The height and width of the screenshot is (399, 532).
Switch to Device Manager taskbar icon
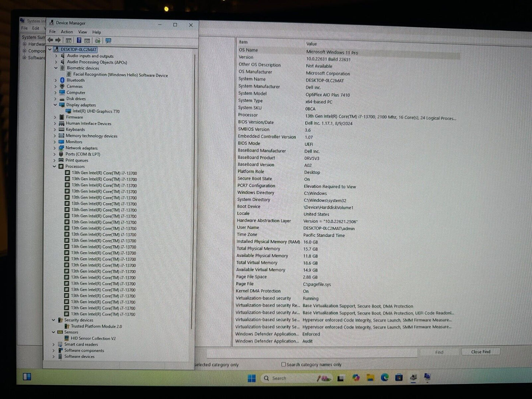pos(413,377)
